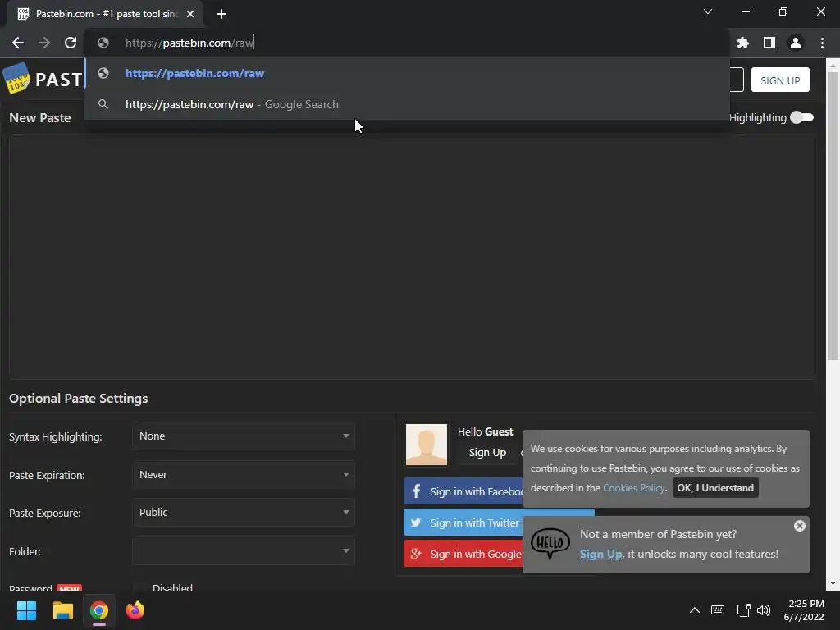Open File Explorer from the taskbar
The image size is (840, 630).
pyautogui.click(x=62, y=610)
